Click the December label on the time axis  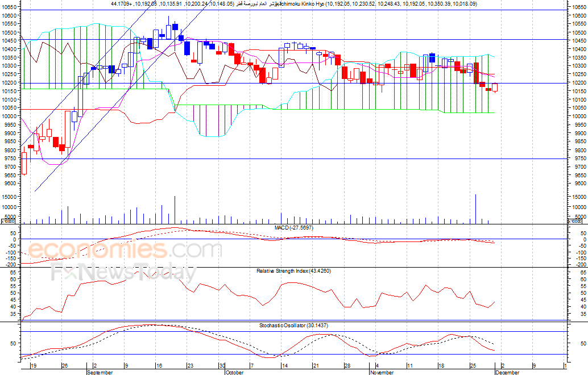[507, 372]
